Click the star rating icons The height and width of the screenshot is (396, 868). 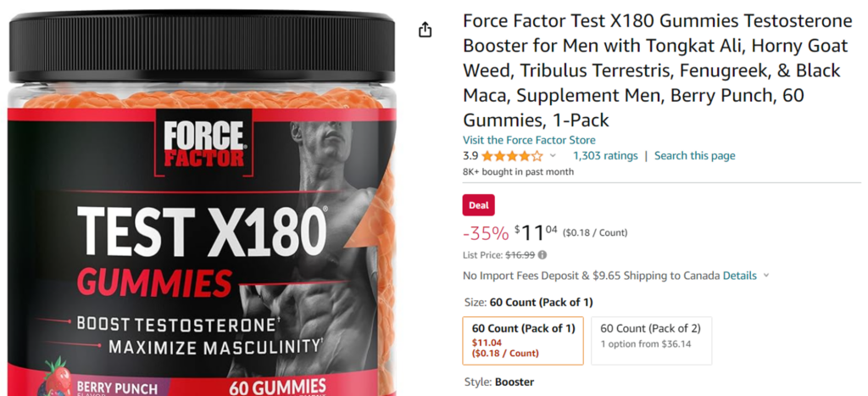[x=512, y=156]
